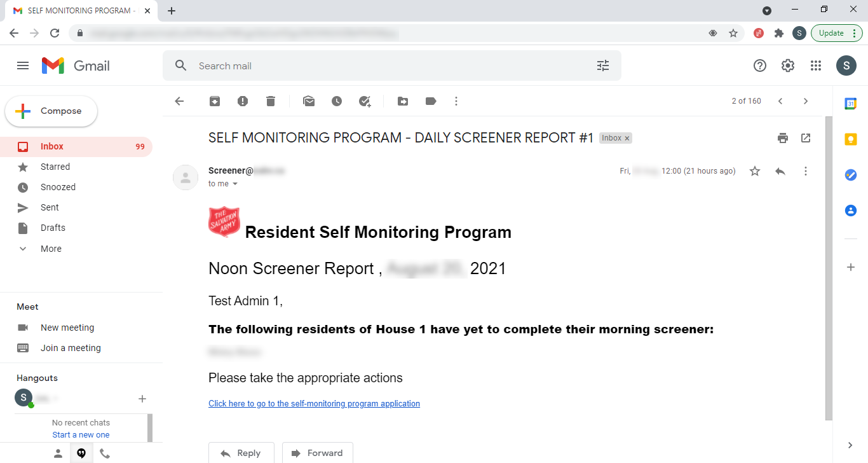Click the sender profile picture
The image size is (868, 463).
[x=185, y=177]
